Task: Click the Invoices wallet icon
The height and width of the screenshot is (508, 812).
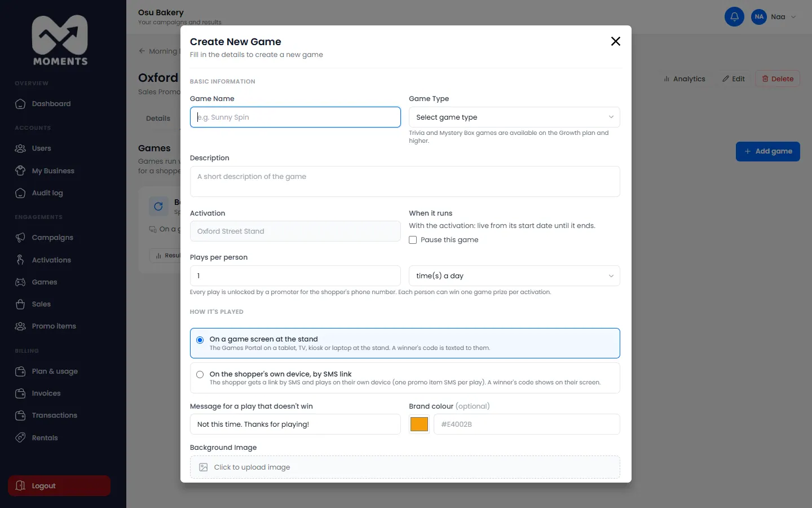Action: 20,393
